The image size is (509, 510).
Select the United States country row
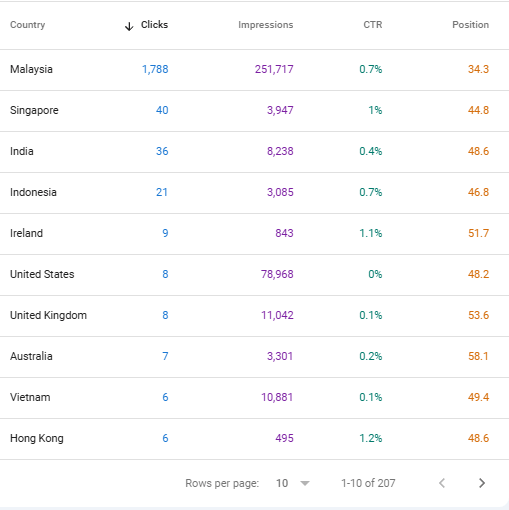tap(254, 275)
